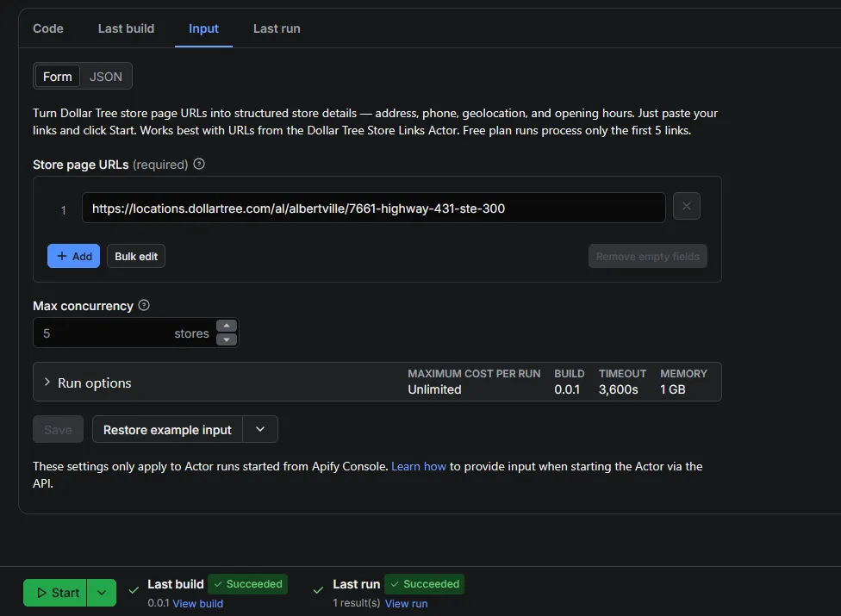Follow the Learn how link

coord(419,466)
